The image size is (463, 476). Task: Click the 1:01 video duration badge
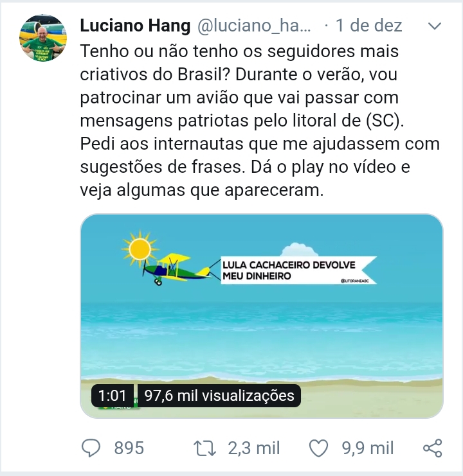[113, 396]
